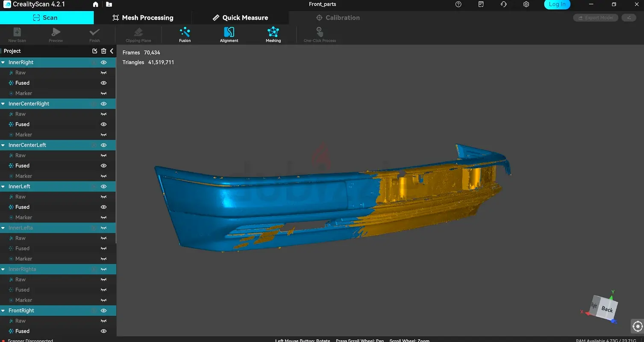This screenshot has width=644, height=342.
Task: Collapse the InnerCenterLeft group arrow
Action: tap(3, 145)
